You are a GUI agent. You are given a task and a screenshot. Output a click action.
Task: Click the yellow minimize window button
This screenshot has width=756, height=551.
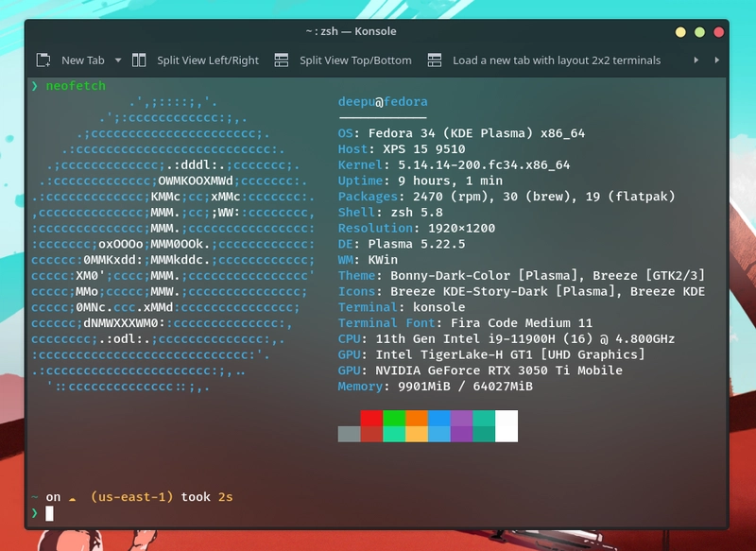680,32
